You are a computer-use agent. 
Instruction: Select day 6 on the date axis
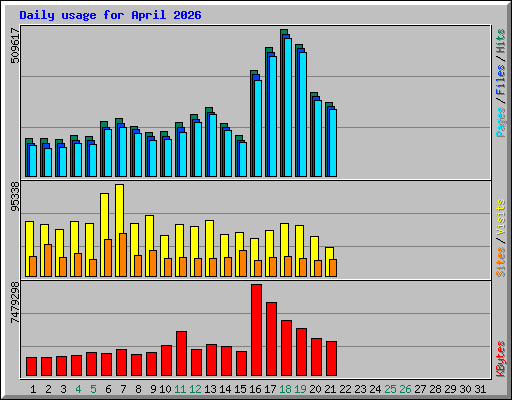108,389
